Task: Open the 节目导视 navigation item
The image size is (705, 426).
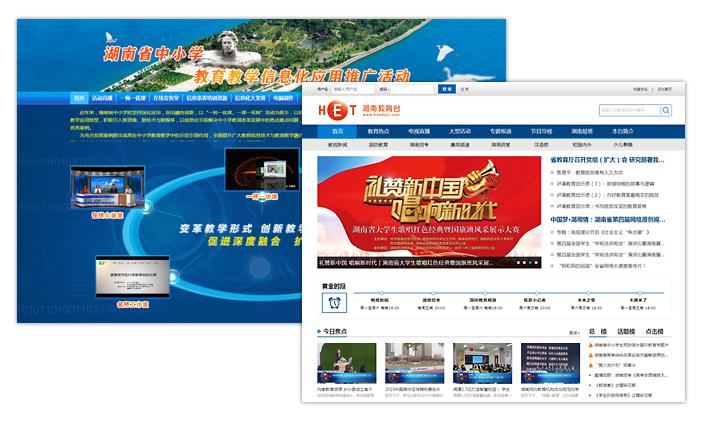Action: coord(541,131)
